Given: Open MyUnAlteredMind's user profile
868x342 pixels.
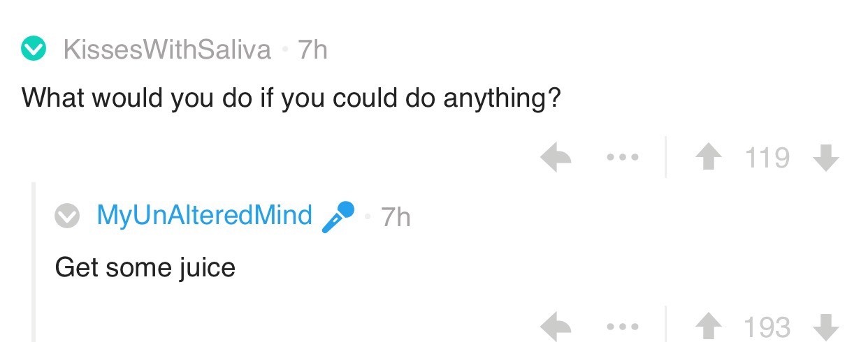Looking at the screenshot, I should pyautogui.click(x=204, y=216).
